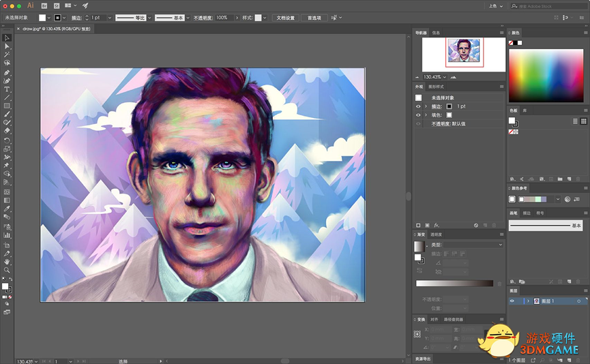Image resolution: width=590 pixels, height=364 pixels.
Task: Open the 基本 brush definition dropdown
Action: coord(188,18)
